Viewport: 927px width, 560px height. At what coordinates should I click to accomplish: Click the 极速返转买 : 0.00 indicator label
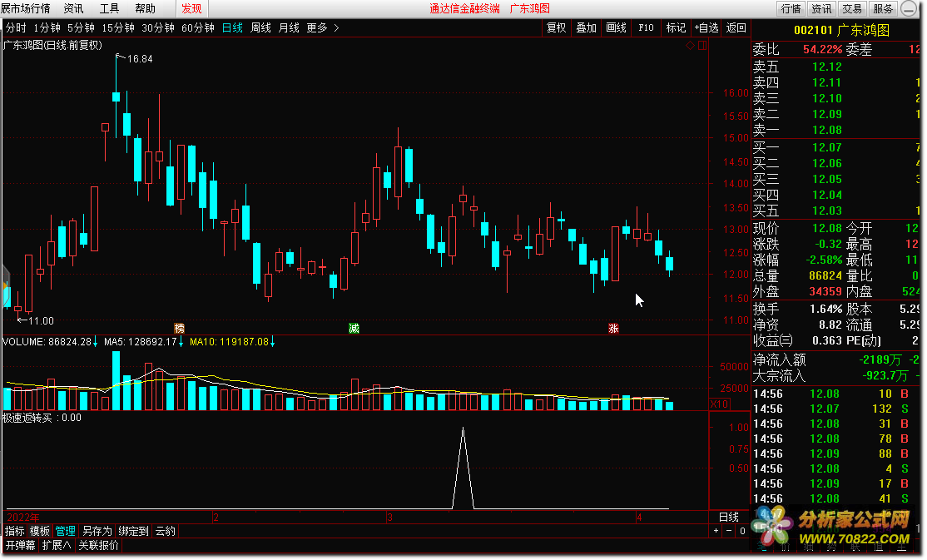[42, 418]
